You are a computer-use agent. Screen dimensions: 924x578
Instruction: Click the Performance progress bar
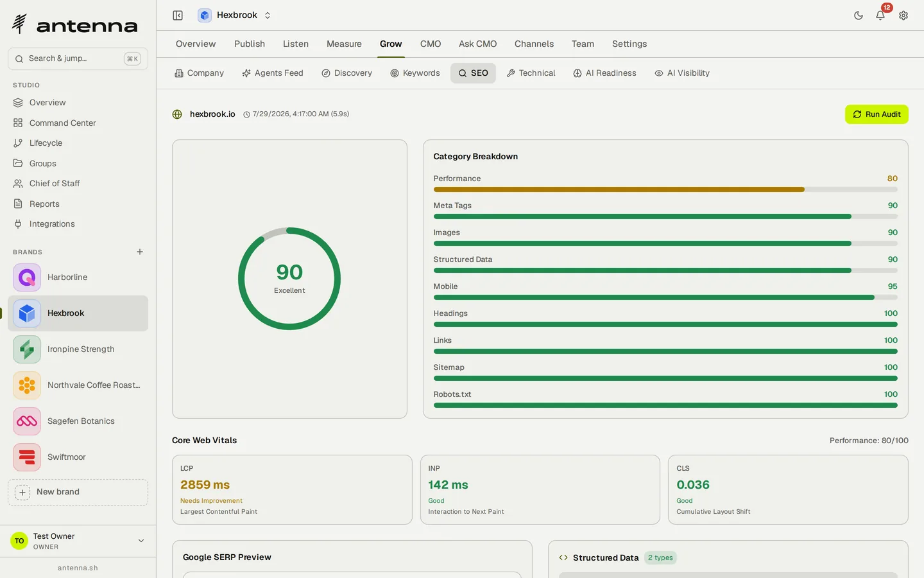(x=665, y=189)
